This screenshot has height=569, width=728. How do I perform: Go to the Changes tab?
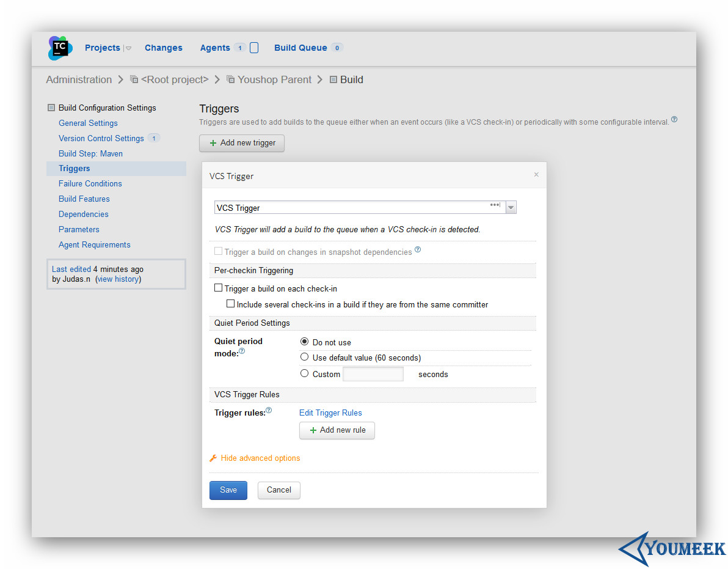click(x=164, y=48)
